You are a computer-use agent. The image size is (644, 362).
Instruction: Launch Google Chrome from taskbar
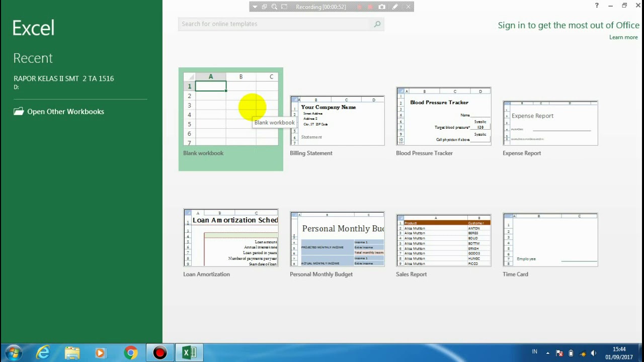tap(131, 353)
